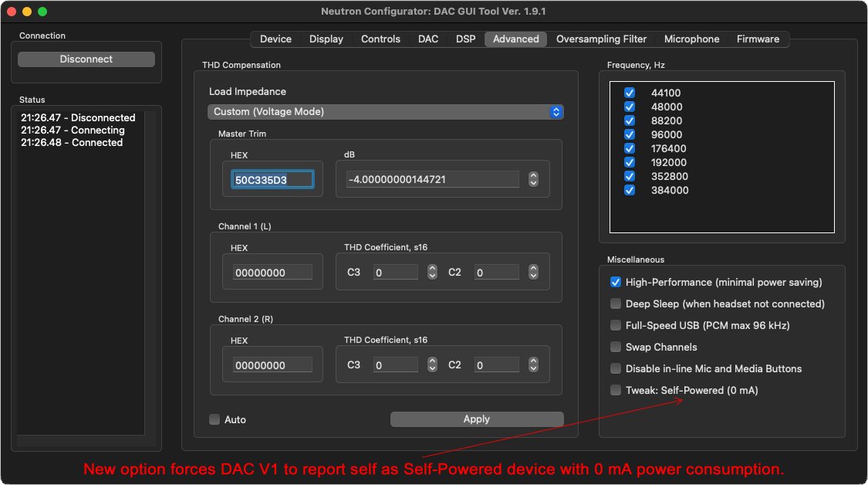Open the Load Impedance dropdown
The image size is (868, 485).
point(385,112)
